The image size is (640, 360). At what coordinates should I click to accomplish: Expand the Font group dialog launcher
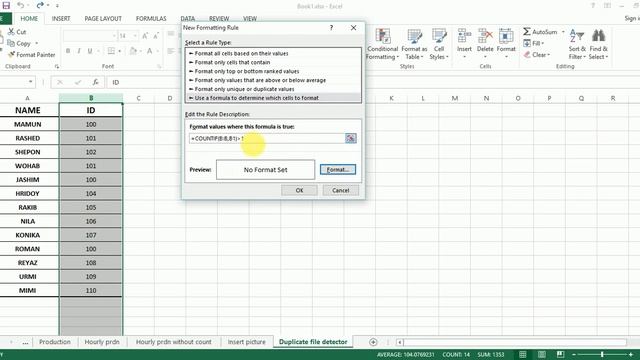coord(159,66)
